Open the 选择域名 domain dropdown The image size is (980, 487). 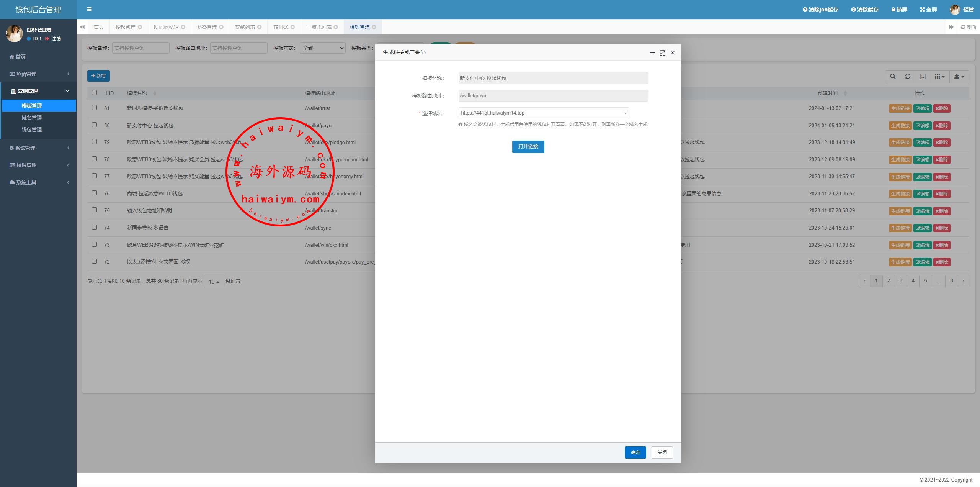coord(544,113)
